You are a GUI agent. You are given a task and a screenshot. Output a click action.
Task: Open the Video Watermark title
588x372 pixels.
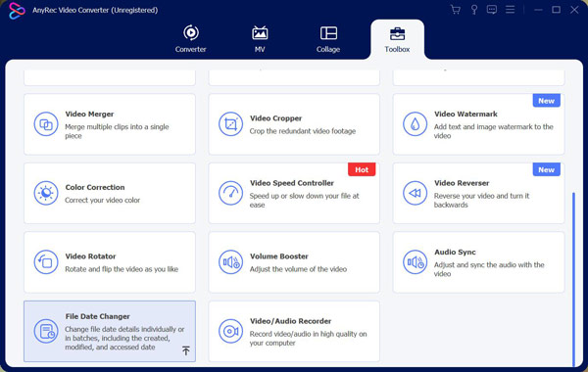pyautogui.click(x=465, y=114)
